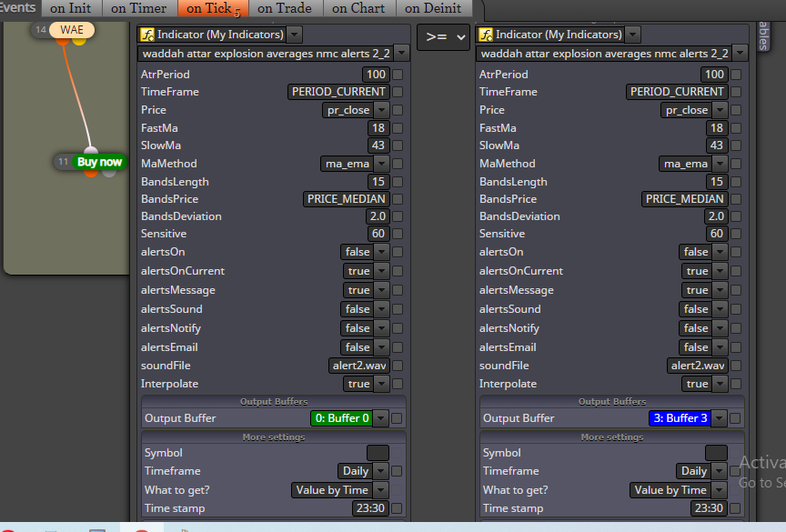This screenshot has height=532, width=786.
Task: Open the on Chart tab
Action: [x=359, y=8]
